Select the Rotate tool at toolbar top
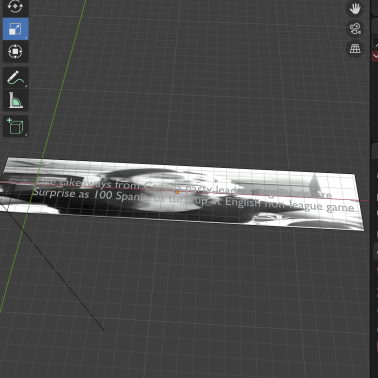Viewport: 378px width, 378px height. point(15,6)
